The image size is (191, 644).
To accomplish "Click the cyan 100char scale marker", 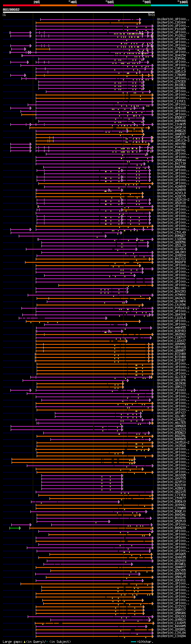I will (x=133, y=641).
